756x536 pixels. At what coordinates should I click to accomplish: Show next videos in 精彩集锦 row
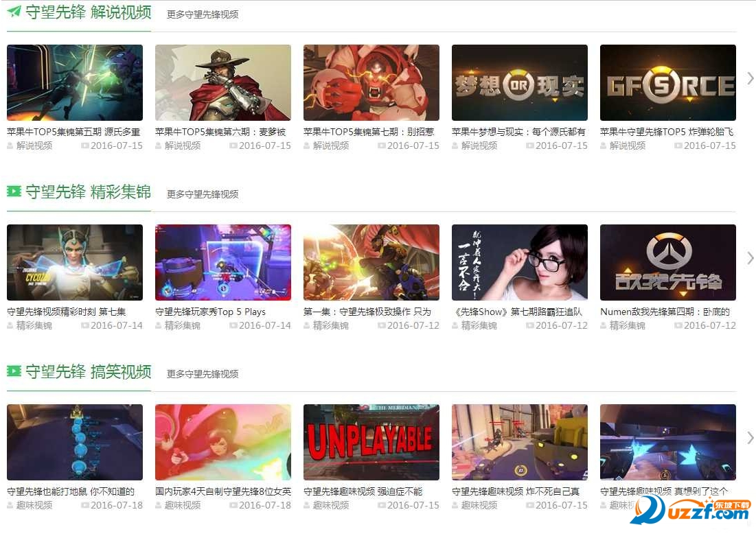[x=750, y=258]
